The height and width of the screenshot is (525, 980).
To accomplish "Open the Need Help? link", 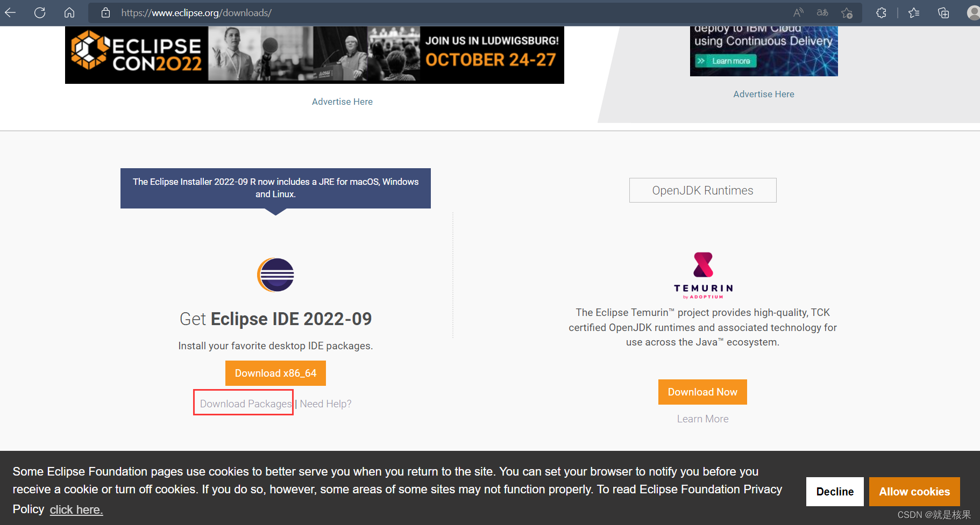I will 325,404.
